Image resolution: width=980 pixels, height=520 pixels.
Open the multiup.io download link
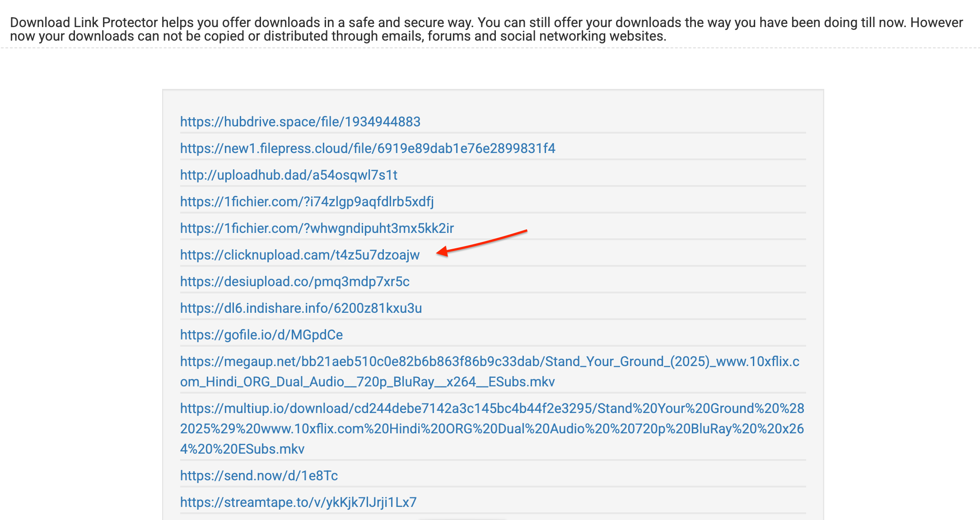(492, 429)
